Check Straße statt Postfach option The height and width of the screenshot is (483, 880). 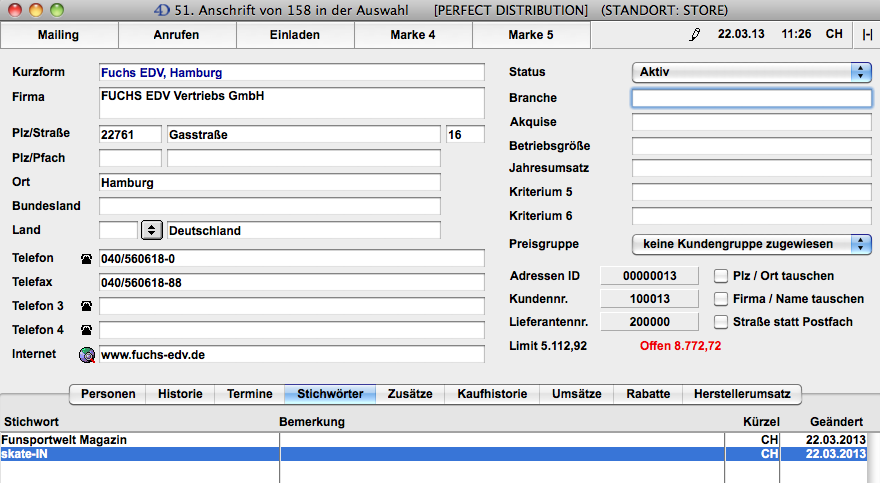tap(721, 322)
